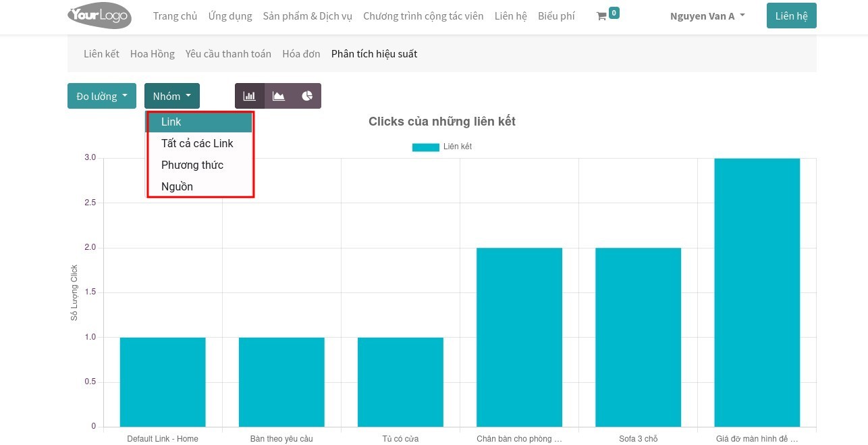The height and width of the screenshot is (445, 868).
Task: Open Phân tích hiệu suất sub-tab
Action: [x=374, y=54]
